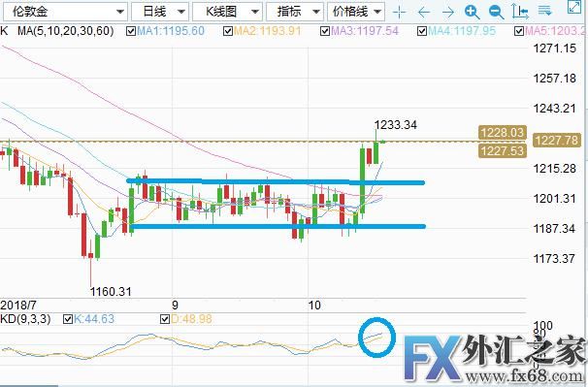Uncheck the KD K-line checkbox
This screenshot has height=387, width=588.
68,319
